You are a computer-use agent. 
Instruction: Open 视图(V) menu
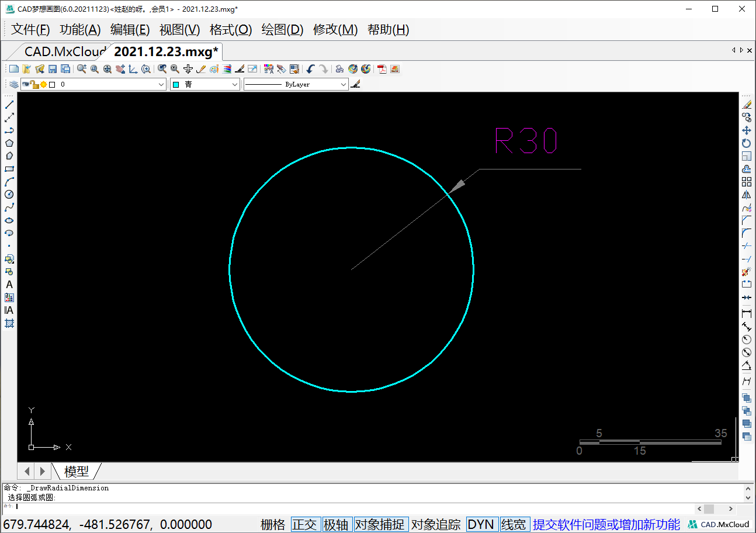point(180,30)
